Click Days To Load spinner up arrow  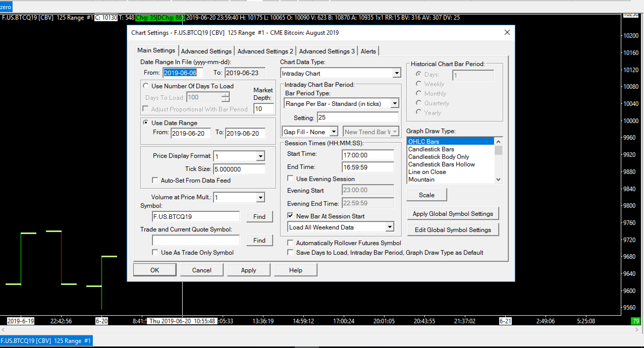point(225,95)
